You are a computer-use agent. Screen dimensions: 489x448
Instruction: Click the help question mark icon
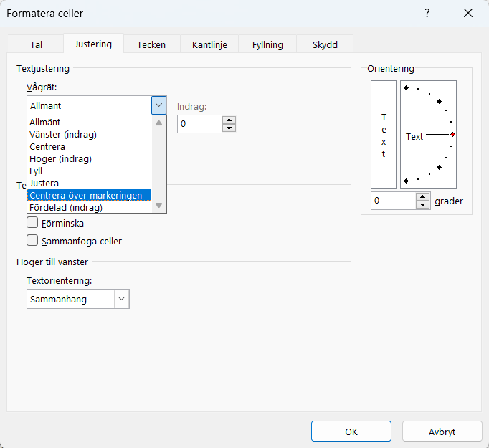(x=427, y=13)
